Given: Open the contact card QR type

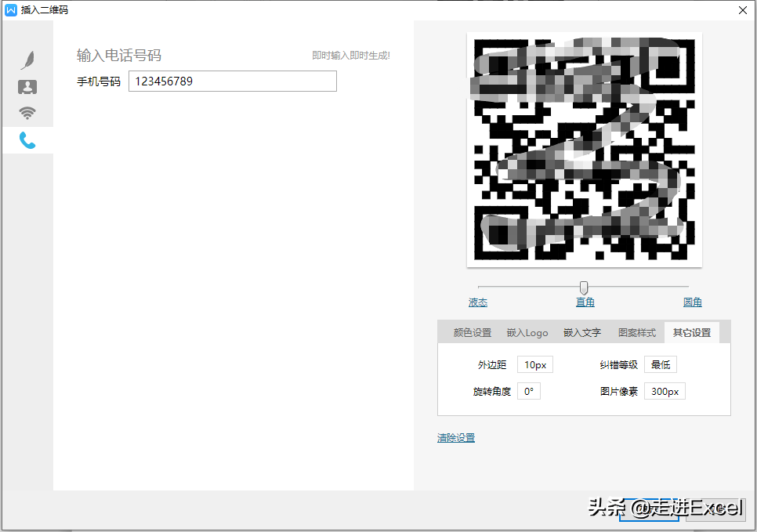Looking at the screenshot, I should 27,87.
